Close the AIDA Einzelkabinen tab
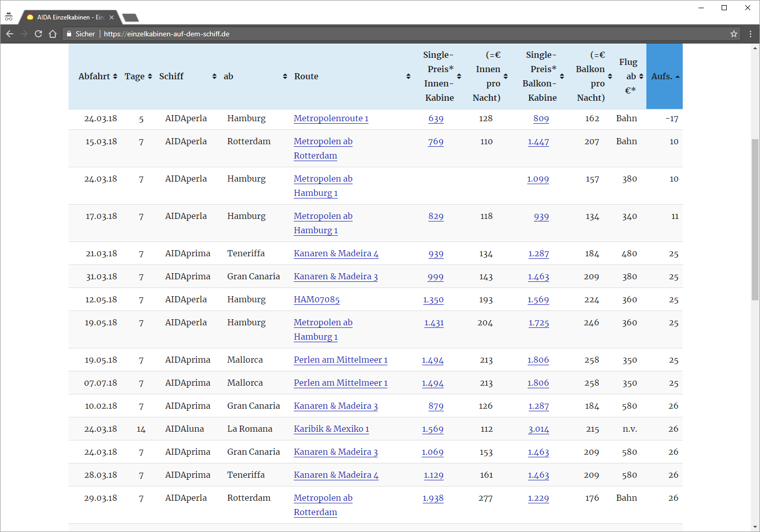The image size is (760, 532). point(112,17)
